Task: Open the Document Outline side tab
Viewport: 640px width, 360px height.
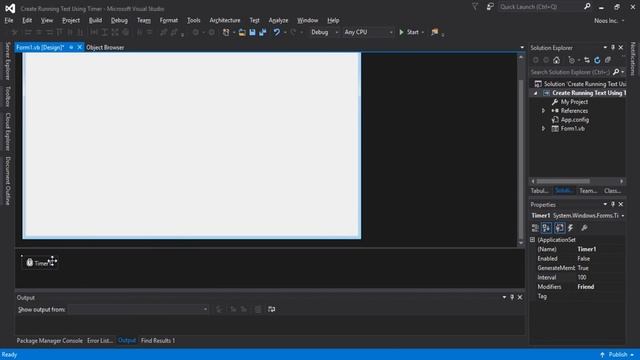Action: pos(7,181)
